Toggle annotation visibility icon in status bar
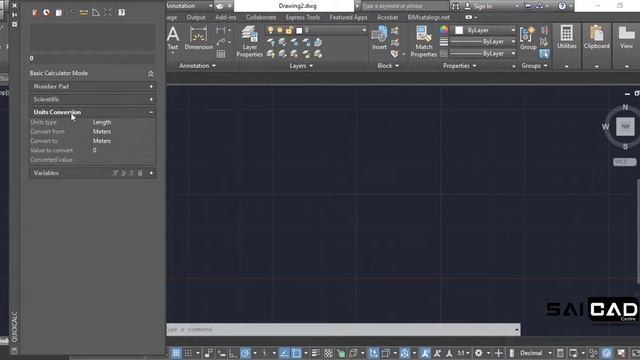Image resolution: width=640 pixels, height=360 pixels. (425, 353)
